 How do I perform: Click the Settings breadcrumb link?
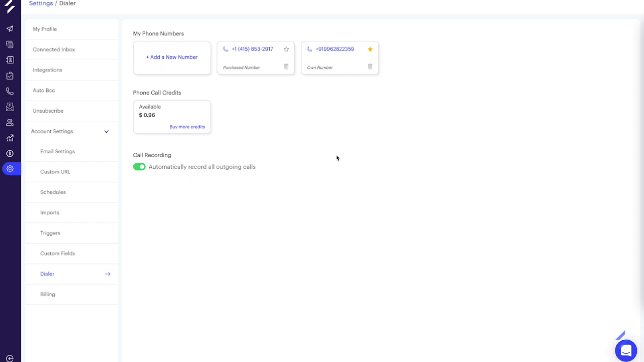41,3
